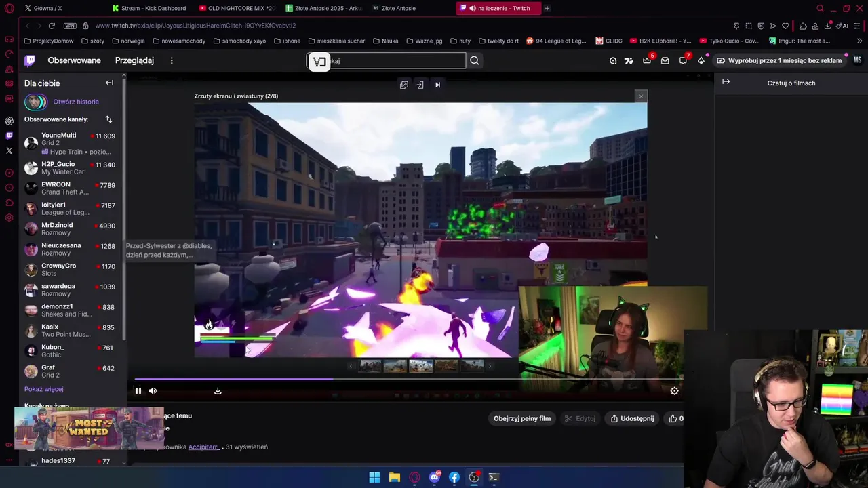Open a new browser tab

[x=547, y=8]
